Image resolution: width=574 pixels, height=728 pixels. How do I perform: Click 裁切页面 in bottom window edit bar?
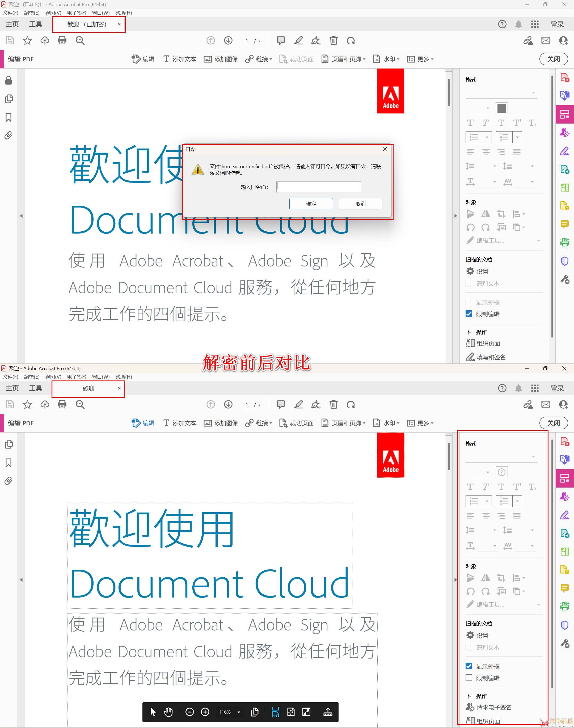(296, 423)
